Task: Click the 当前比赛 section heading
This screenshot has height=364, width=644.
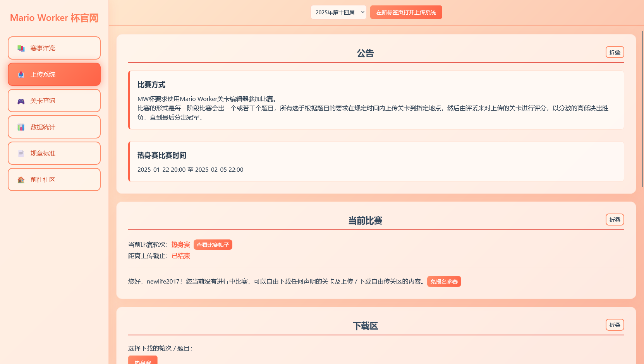Action: [365, 221]
